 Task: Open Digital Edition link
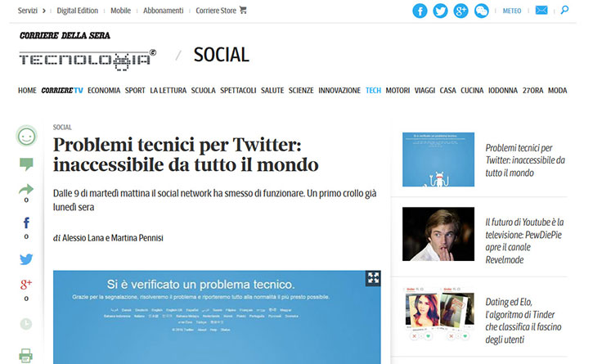click(77, 11)
